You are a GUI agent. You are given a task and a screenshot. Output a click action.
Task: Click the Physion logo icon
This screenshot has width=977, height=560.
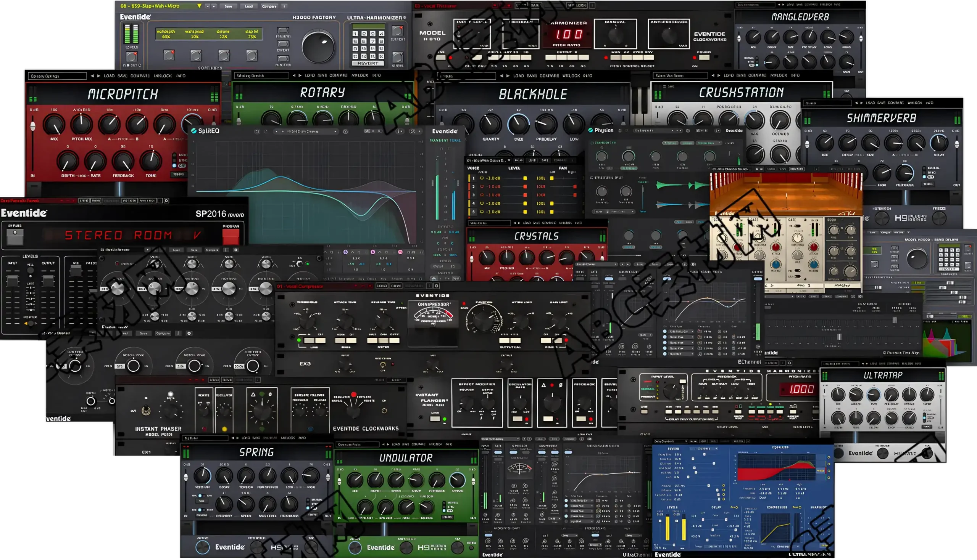pyautogui.click(x=590, y=130)
